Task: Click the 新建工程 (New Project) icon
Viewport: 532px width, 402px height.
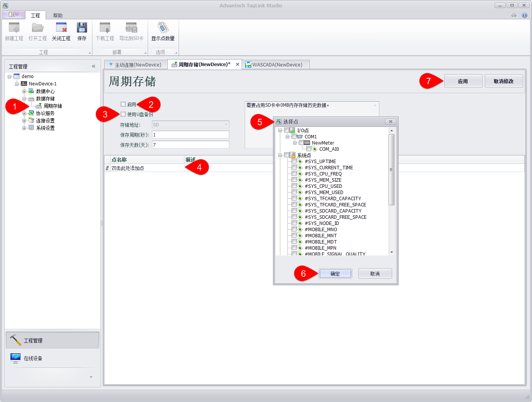Action: pos(14,28)
